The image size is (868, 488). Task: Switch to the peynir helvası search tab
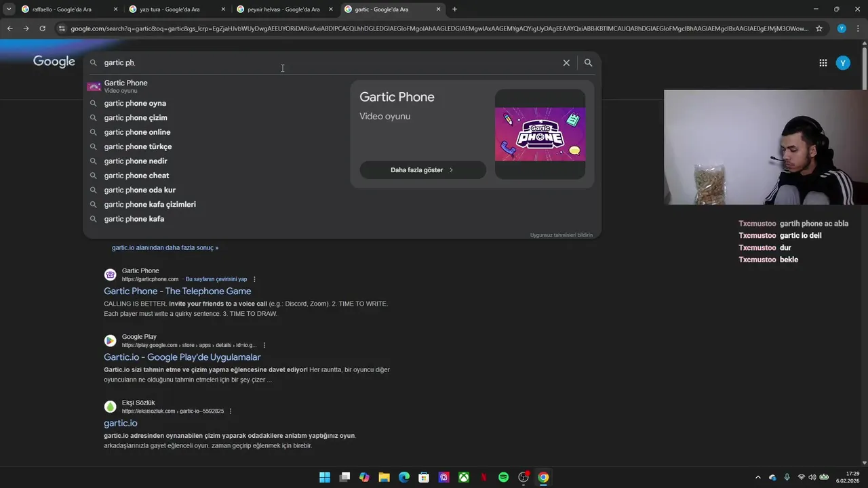click(x=283, y=9)
